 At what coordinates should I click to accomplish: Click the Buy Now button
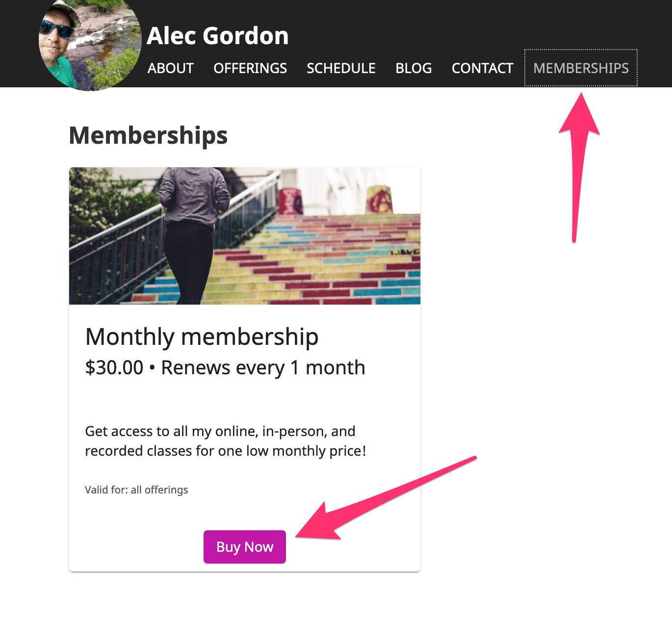click(x=245, y=547)
